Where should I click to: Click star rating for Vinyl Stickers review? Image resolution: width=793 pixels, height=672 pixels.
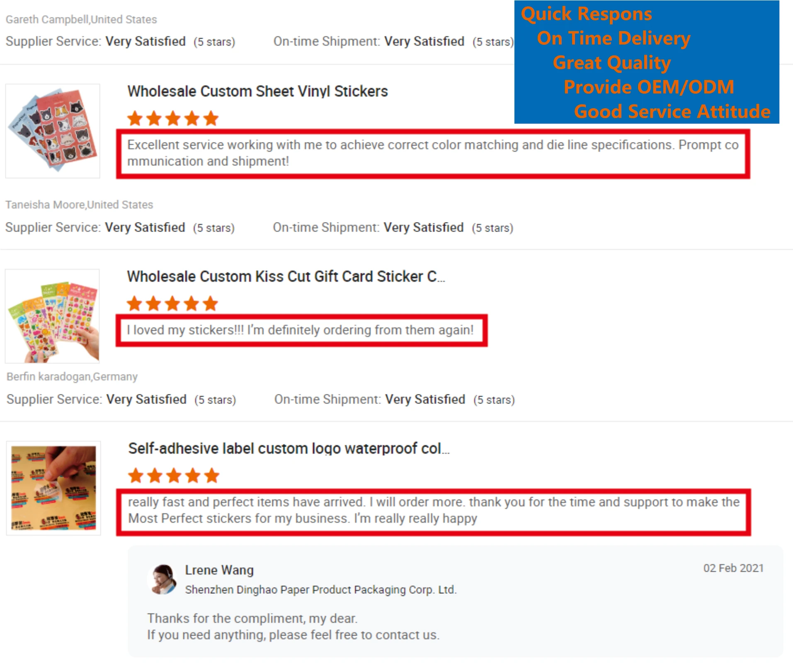pyautogui.click(x=173, y=118)
